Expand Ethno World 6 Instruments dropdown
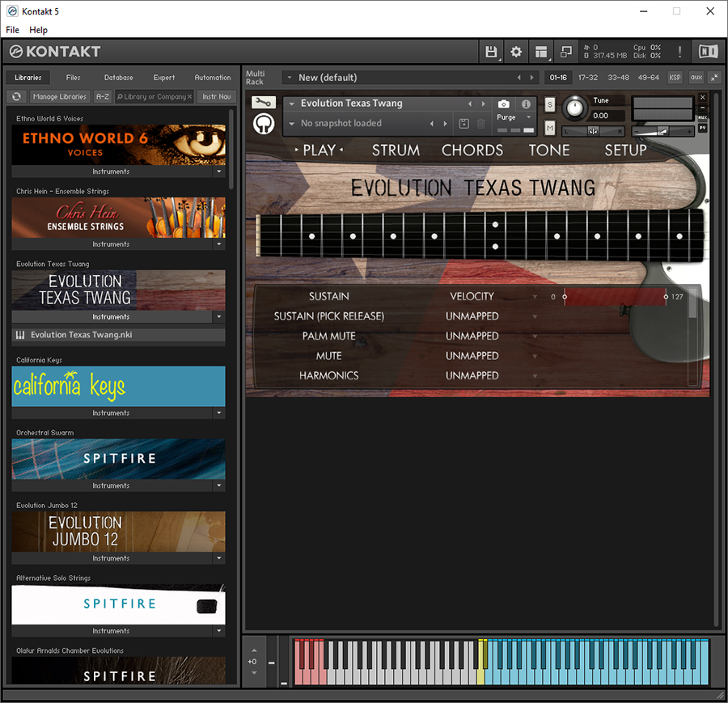 point(218,172)
